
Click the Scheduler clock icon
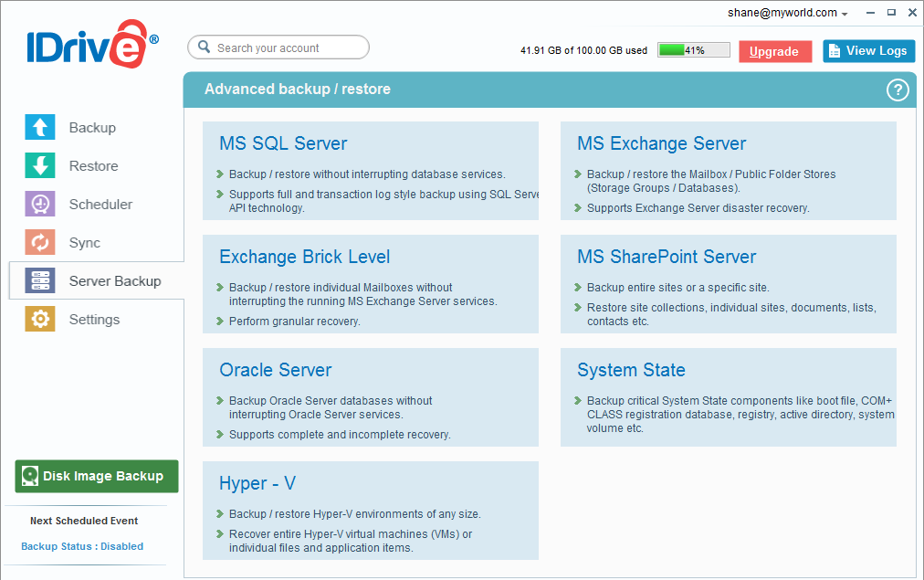click(40, 204)
